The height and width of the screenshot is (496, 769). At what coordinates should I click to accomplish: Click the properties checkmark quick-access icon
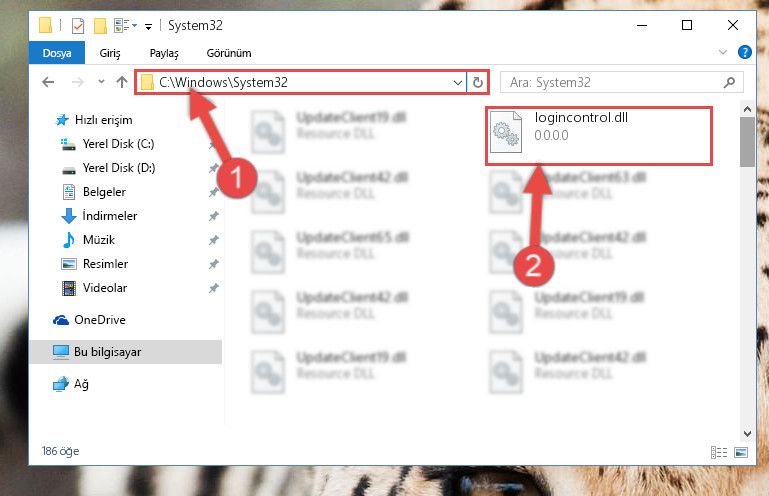(x=77, y=26)
